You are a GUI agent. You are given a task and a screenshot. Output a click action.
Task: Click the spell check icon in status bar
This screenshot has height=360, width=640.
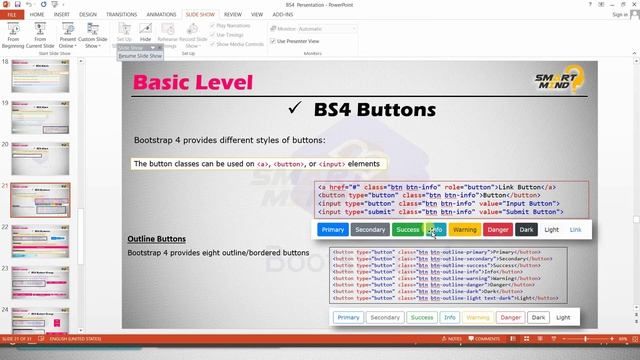point(41,339)
